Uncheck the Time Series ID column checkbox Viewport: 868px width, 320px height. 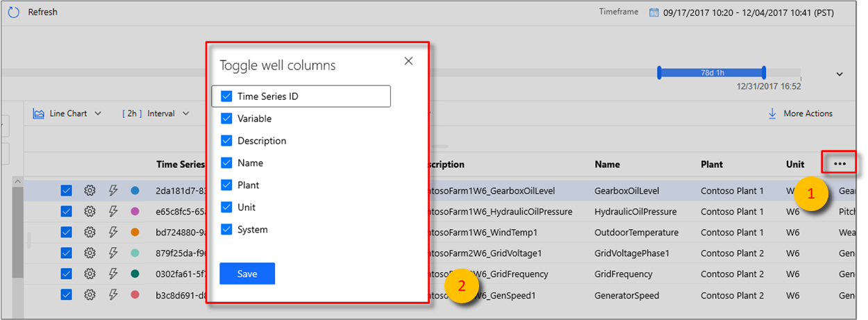[x=226, y=96]
